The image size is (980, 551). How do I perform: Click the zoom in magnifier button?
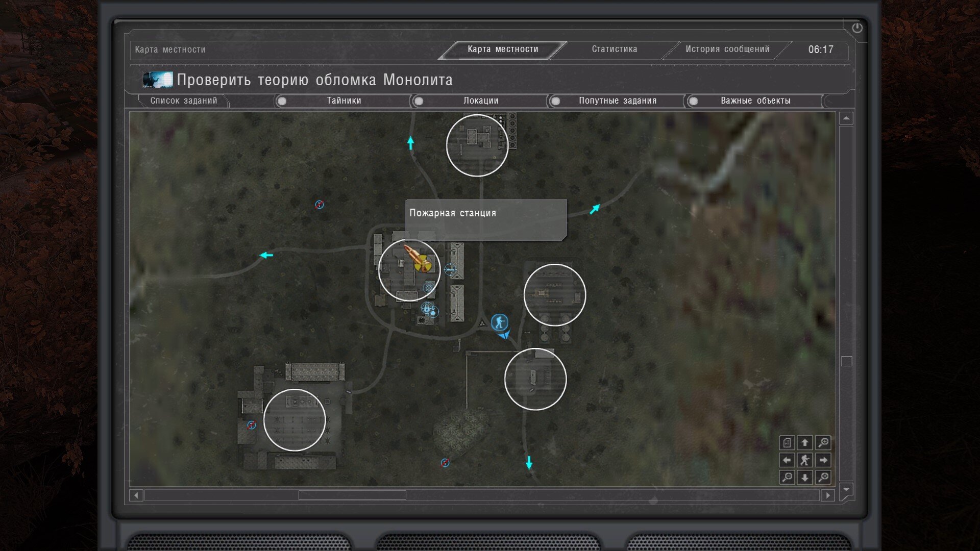click(823, 442)
